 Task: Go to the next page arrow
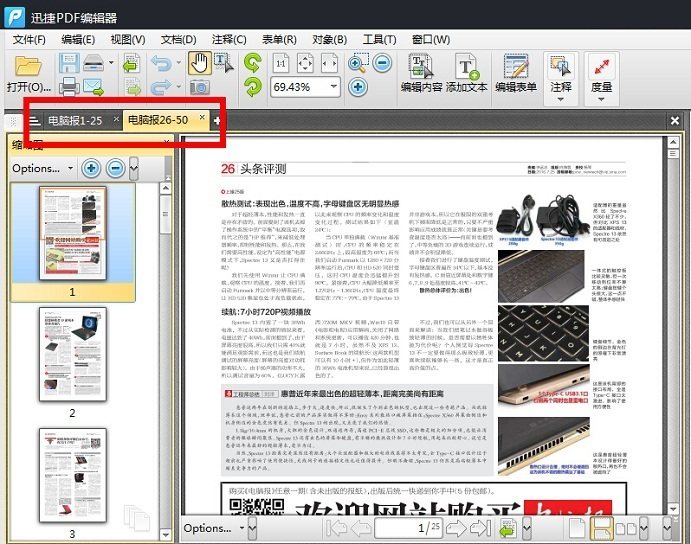[456, 528]
